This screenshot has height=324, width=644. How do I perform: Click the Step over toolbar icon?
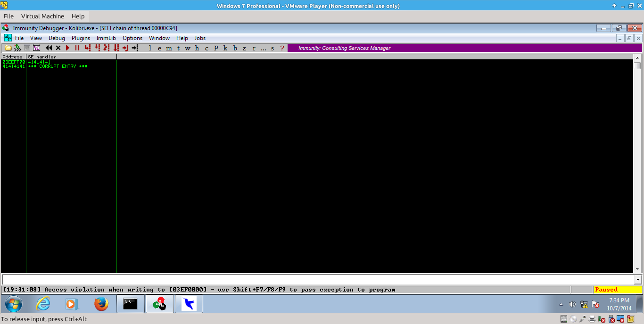[97, 48]
